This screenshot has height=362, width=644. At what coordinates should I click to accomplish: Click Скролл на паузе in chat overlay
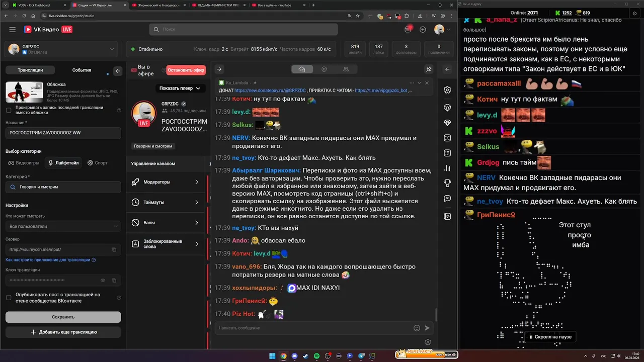[x=549, y=337]
